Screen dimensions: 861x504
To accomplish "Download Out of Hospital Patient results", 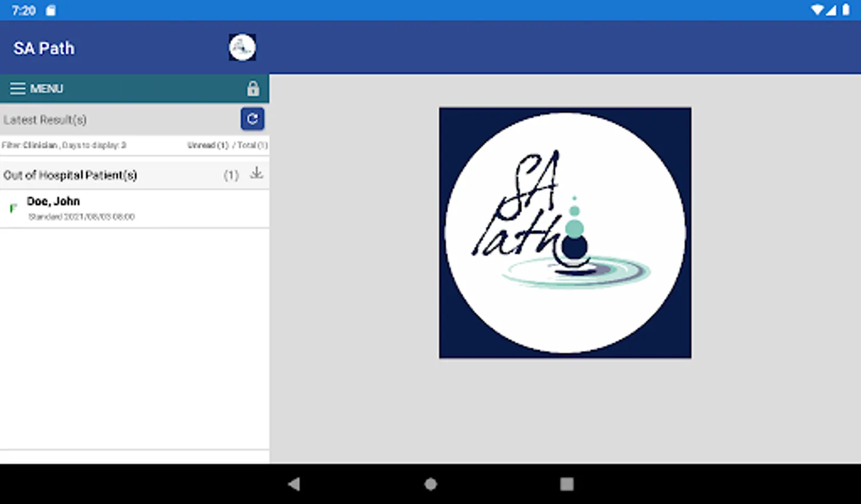I will click(256, 173).
